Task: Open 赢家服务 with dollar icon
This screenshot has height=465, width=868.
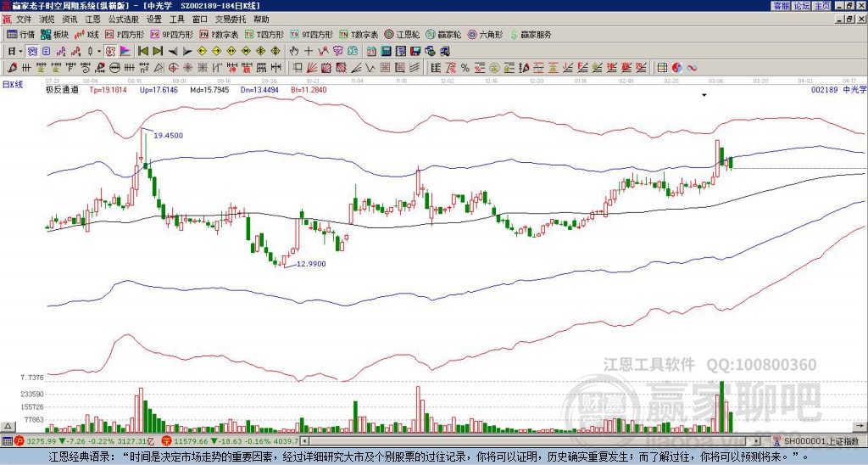Action: [x=531, y=34]
